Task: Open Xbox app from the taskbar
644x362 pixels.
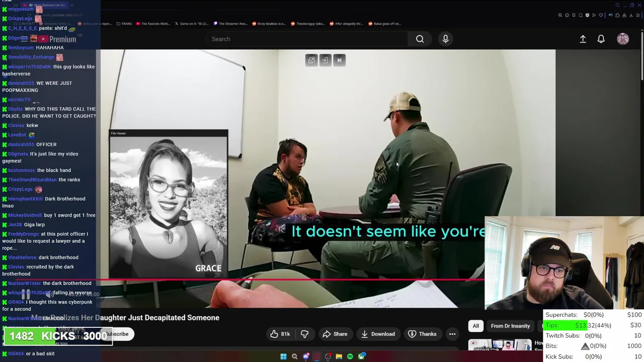Action: 361,356
